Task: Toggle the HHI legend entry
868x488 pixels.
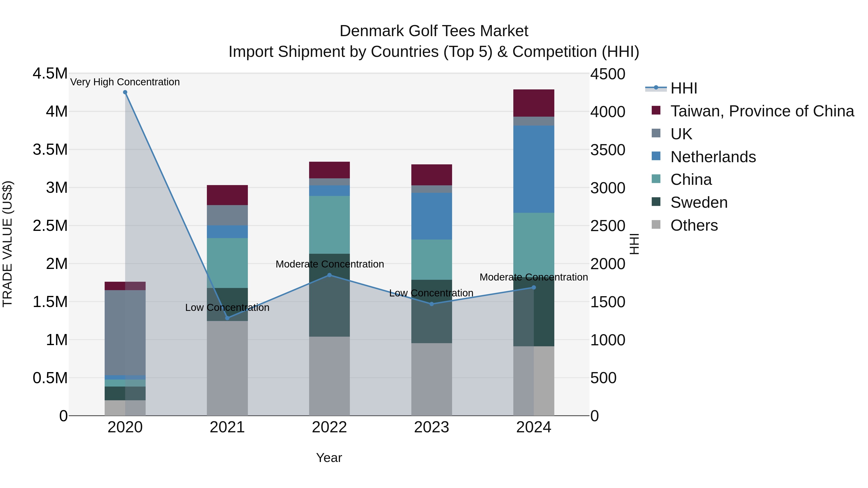Action: 671,88
